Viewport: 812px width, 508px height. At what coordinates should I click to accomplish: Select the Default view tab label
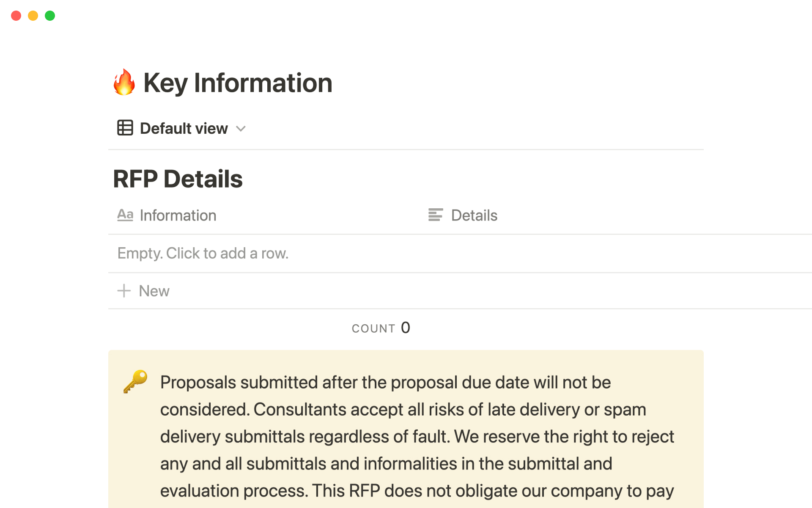point(184,128)
